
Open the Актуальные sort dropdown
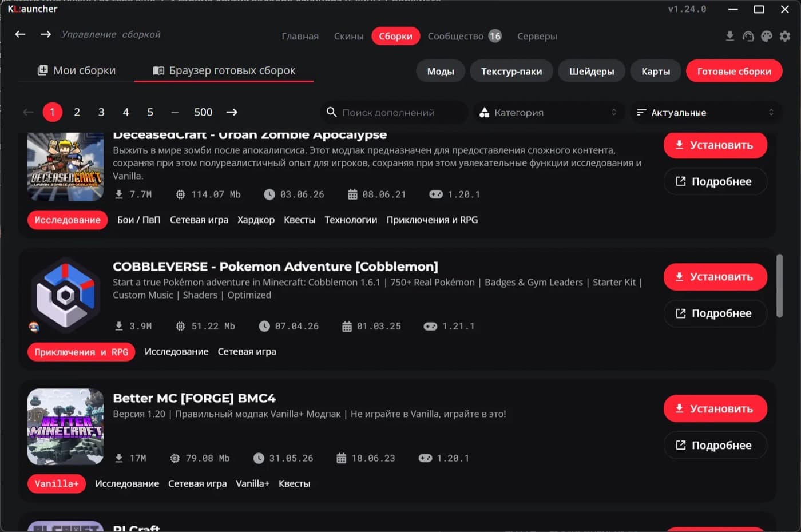[x=705, y=112]
